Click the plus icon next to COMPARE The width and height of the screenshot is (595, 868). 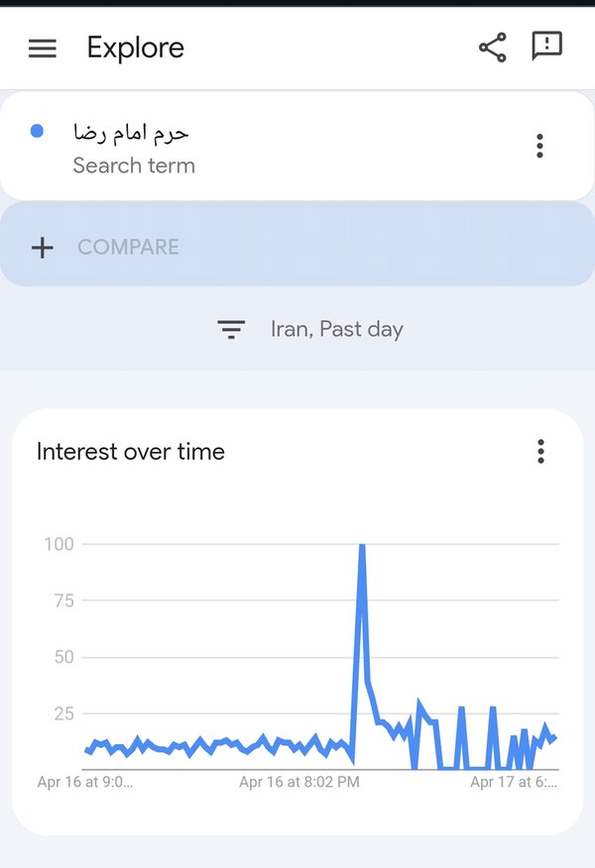click(43, 246)
